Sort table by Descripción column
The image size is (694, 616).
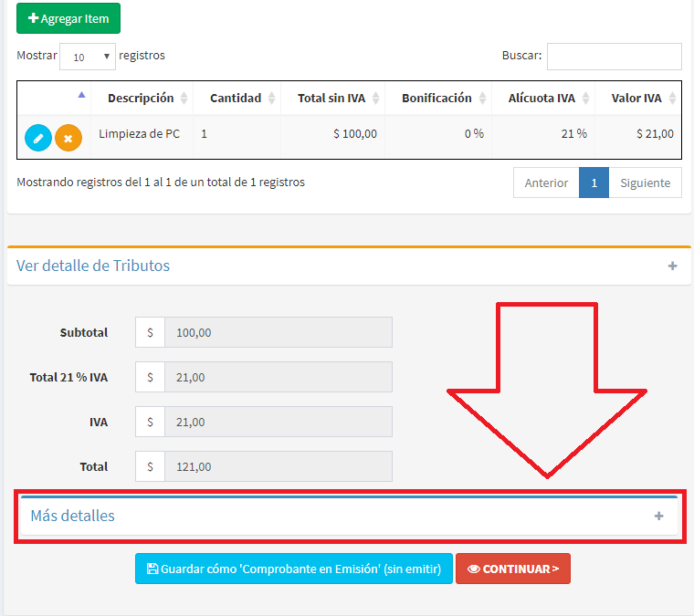142,98
